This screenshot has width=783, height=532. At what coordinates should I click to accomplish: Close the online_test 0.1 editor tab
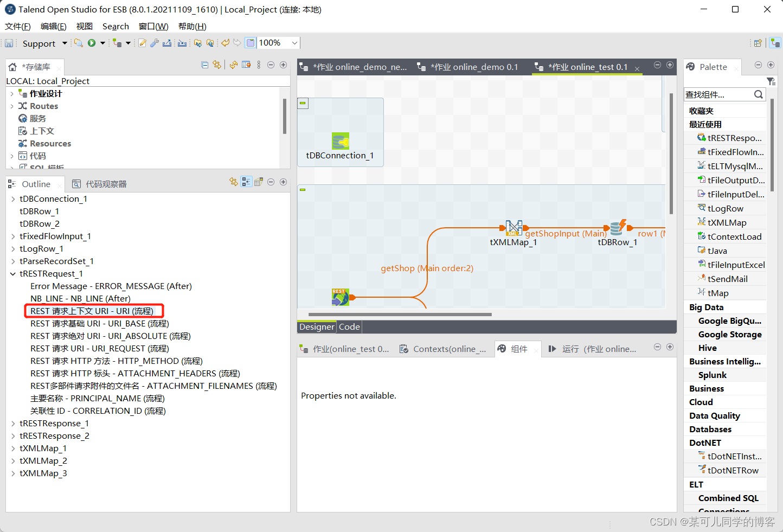(637, 68)
